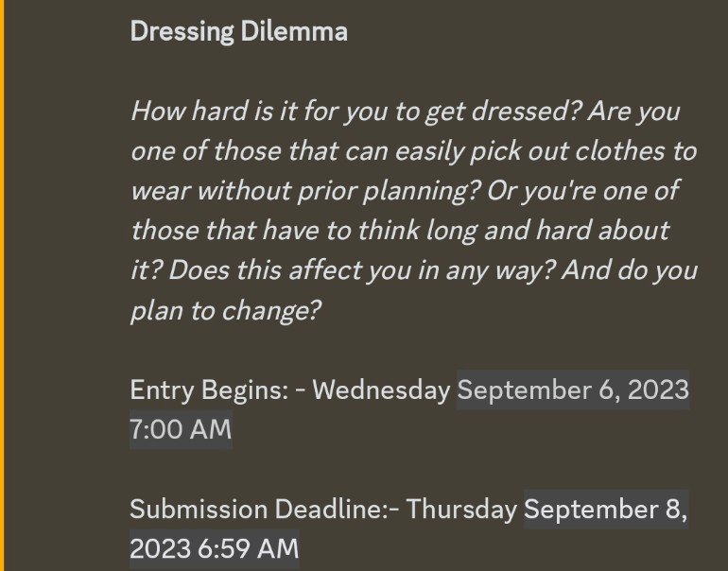Click the line starting it? Does this affect
The image size is (728, 571).
coord(414,270)
